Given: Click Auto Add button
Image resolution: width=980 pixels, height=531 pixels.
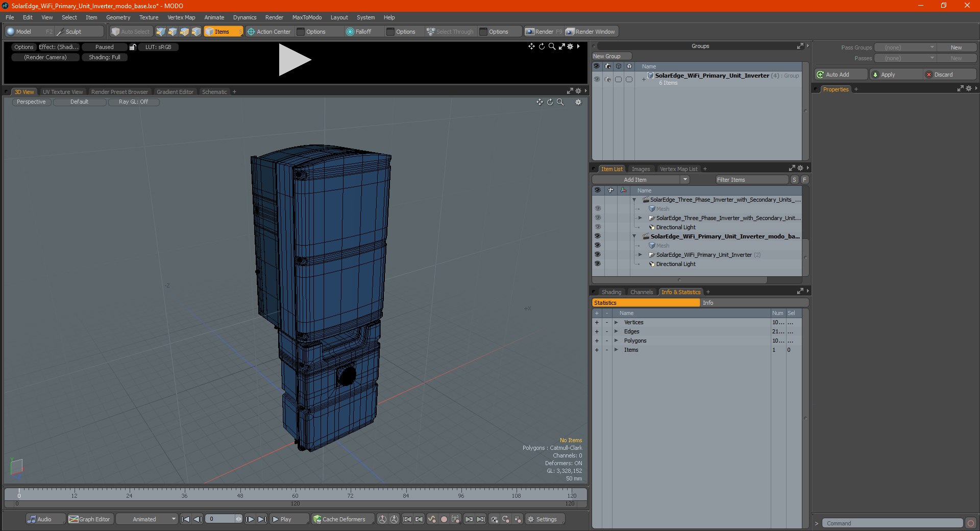Looking at the screenshot, I should point(841,75).
